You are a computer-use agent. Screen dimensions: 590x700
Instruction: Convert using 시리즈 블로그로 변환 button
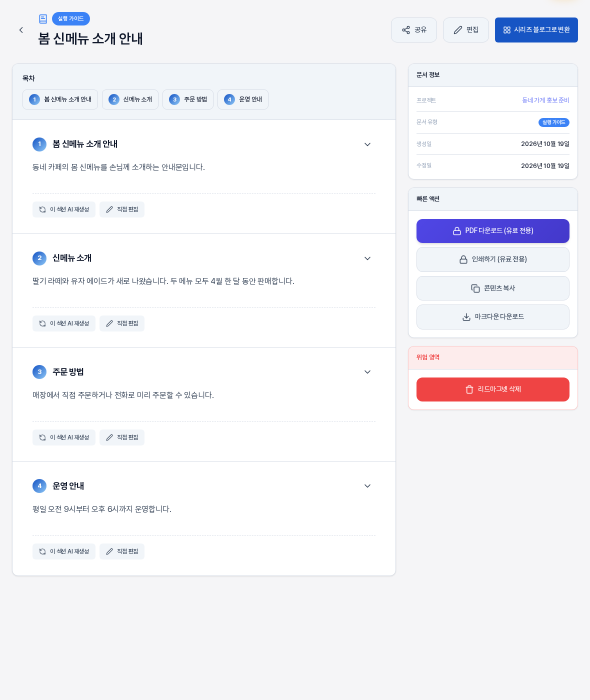point(536,30)
